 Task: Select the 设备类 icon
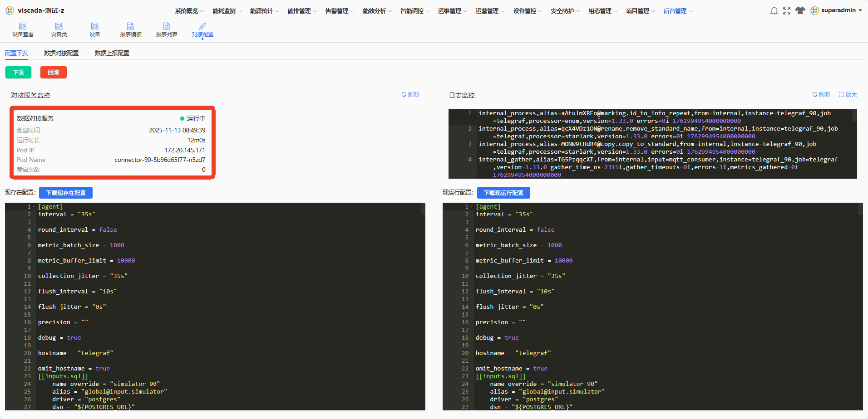59,30
